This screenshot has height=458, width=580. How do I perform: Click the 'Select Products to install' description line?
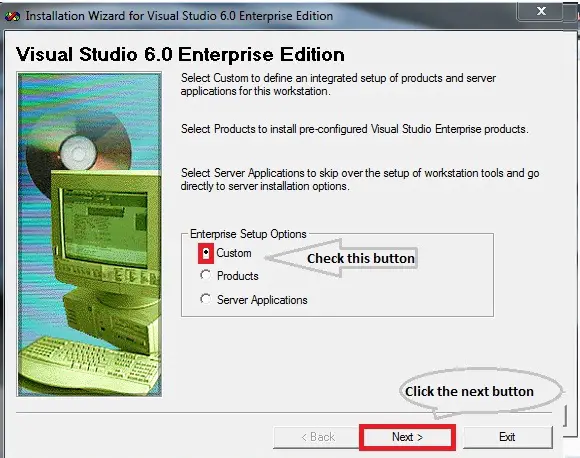tap(354, 129)
